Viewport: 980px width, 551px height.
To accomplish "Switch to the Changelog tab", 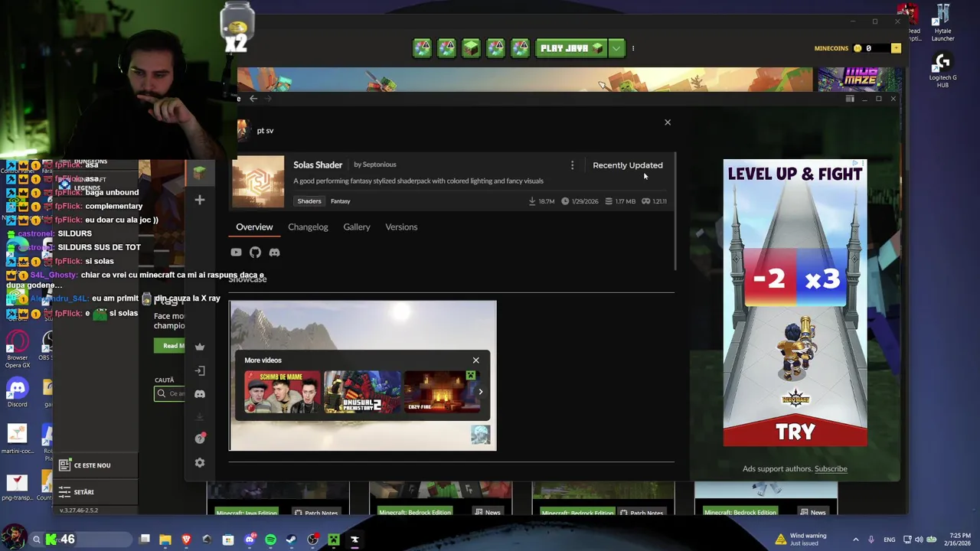I will tap(308, 227).
